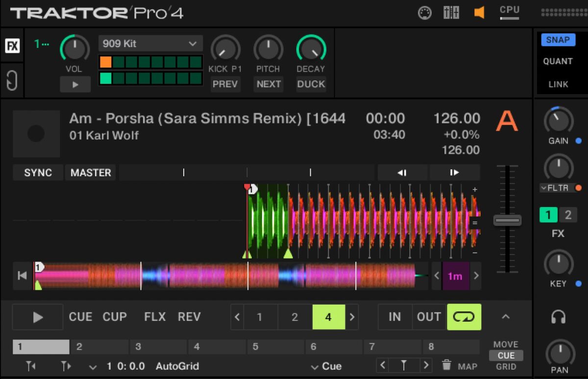588x379 pixels.
Task: Enable SYNC on deck A
Action: (x=38, y=172)
